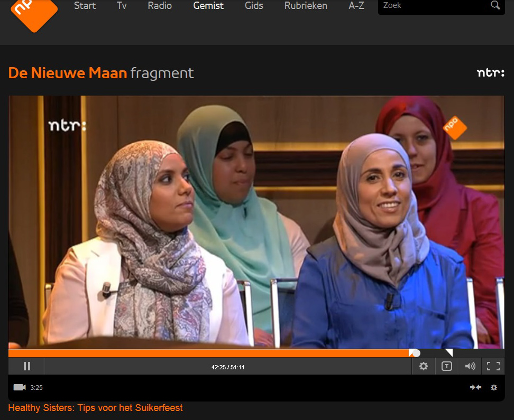Click the camera fragment icon next to 3:25
Screen dimensions: 514x420
click(20, 387)
